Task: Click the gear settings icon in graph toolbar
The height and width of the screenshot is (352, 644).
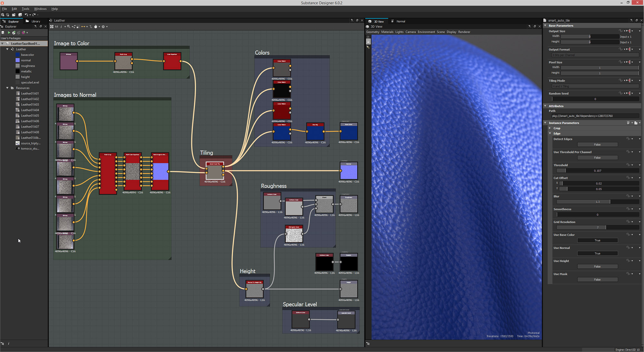Action: coord(104,27)
